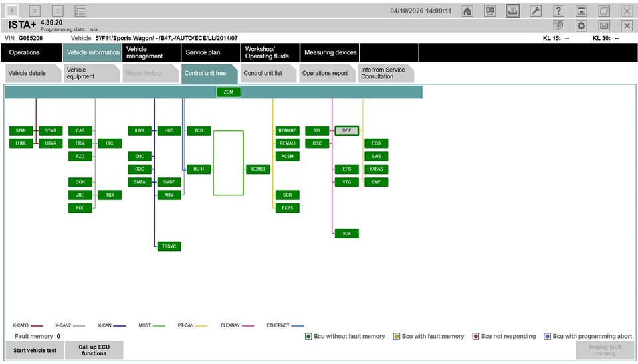The width and height of the screenshot is (638, 364).
Task: Switch to the Control unit list tab
Action: click(268, 73)
